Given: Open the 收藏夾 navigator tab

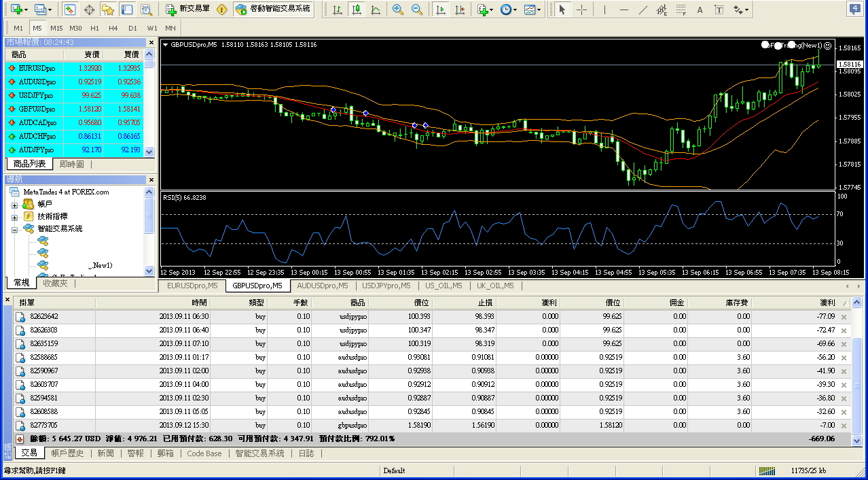Looking at the screenshot, I should coord(55,283).
